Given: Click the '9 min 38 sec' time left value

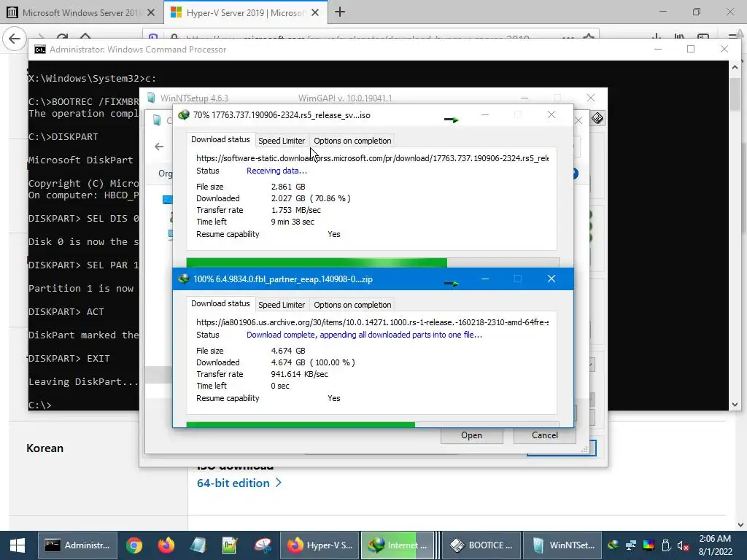Looking at the screenshot, I should [x=293, y=222].
